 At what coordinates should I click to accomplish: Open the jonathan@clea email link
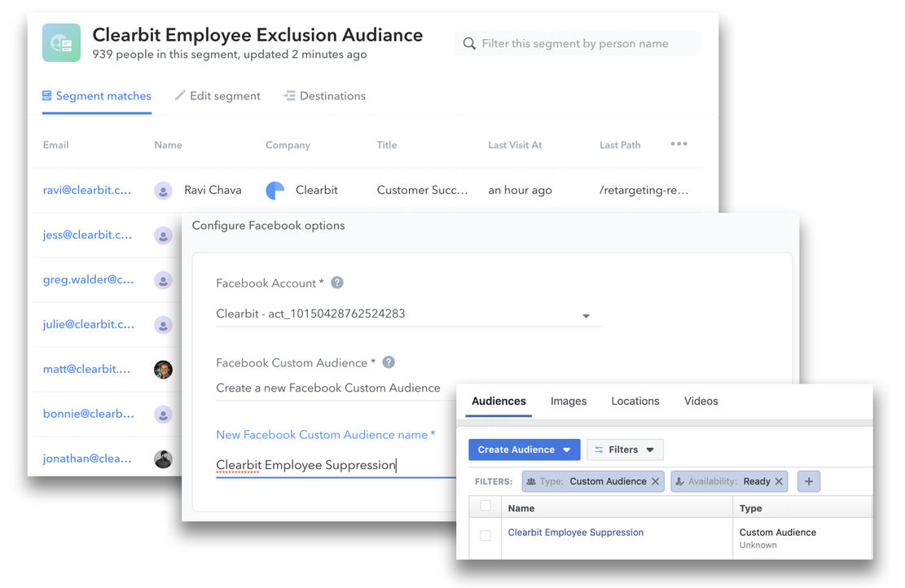point(87,459)
